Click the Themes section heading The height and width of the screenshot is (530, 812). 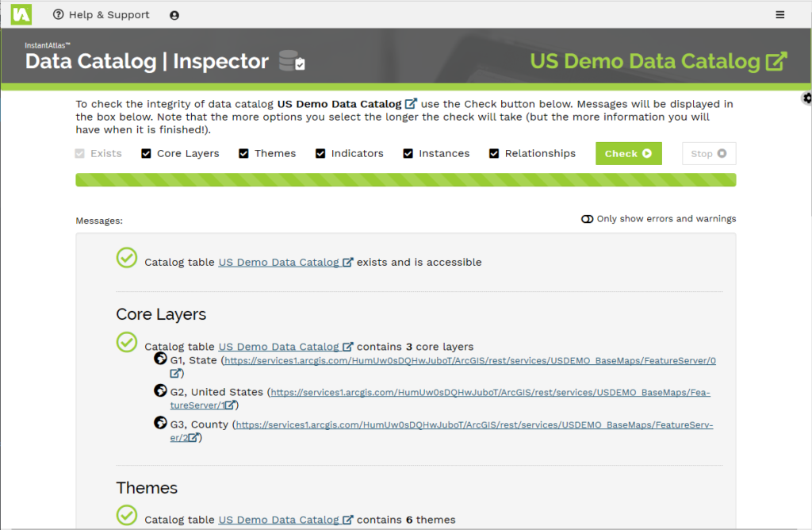(x=147, y=487)
